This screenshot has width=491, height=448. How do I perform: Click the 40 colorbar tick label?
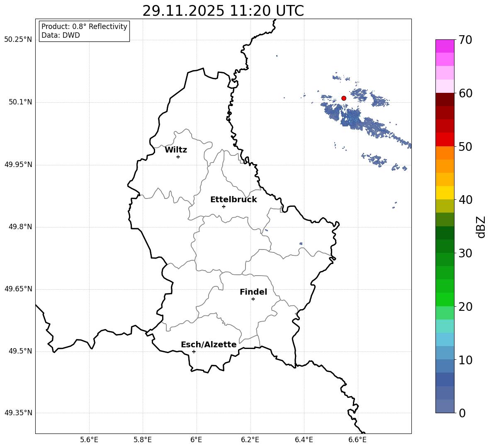[465, 200]
